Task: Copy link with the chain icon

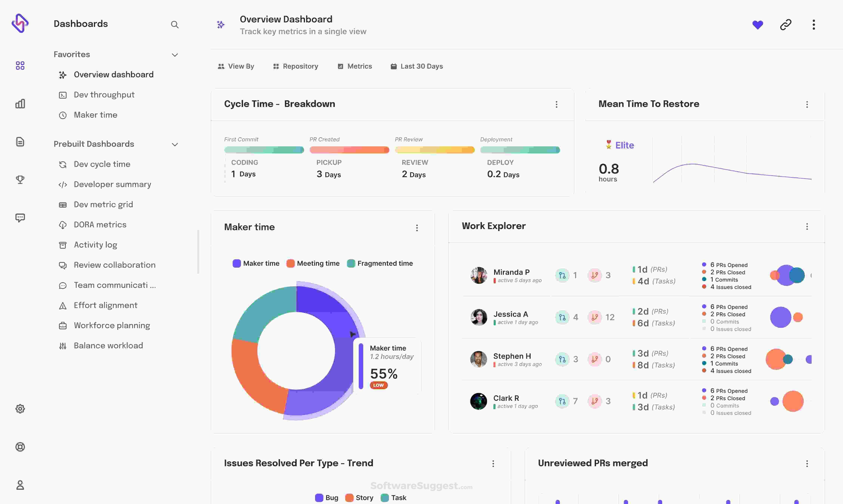Action: [786, 24]
